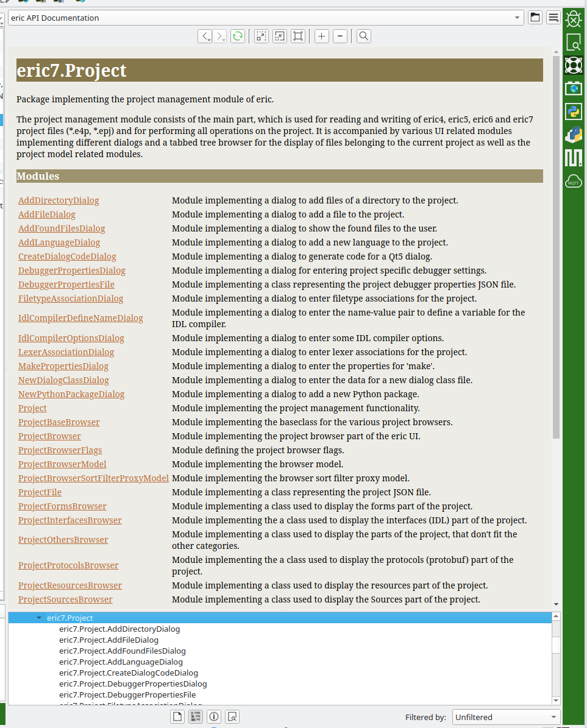Viewport: 587px width, 728px height.
Task: Open the PyPI packages sidebar icon
Action: [x=574, y=135]
